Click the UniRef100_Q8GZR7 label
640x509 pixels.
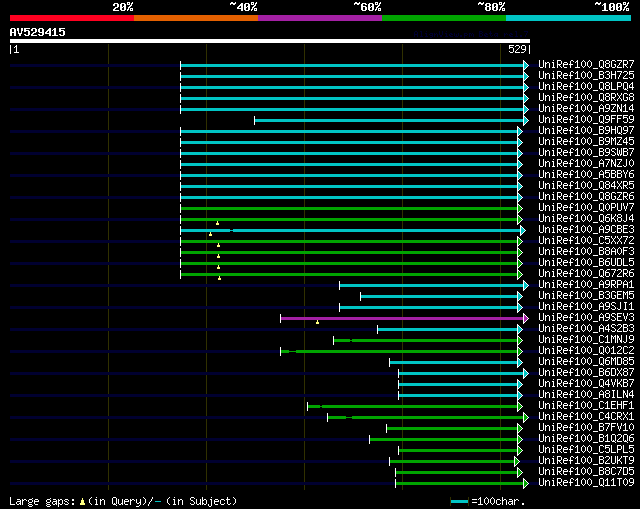point(586,64)
